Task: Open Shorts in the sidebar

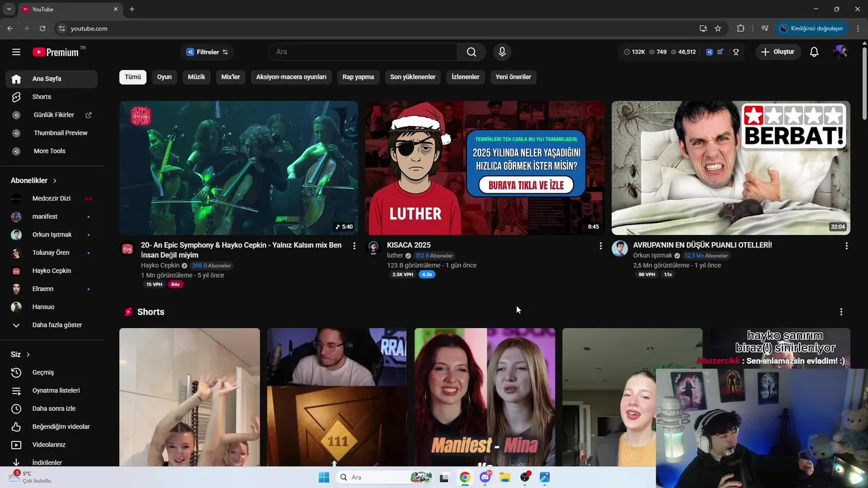Action: pyautogui.click(x=52, y=97)
